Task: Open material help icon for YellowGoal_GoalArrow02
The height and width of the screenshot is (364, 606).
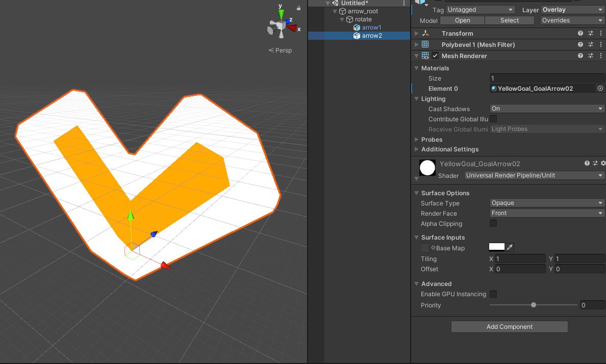Action: click(x=587, y=164)
